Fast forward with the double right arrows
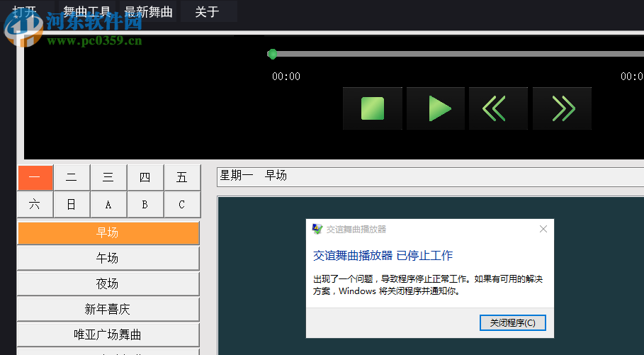This screenshot has width=644, height=355. [x=563, y=108]
